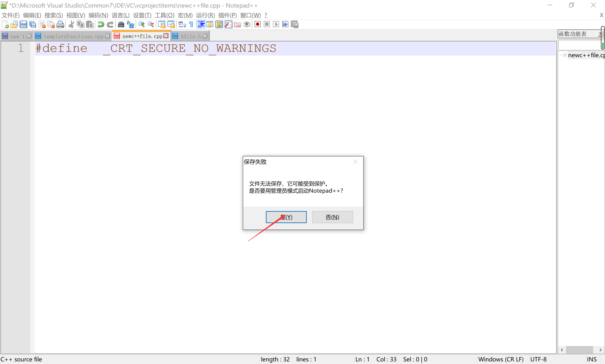Open a file with the Open icon
This screenshot has height=364, width=605.
14,24
